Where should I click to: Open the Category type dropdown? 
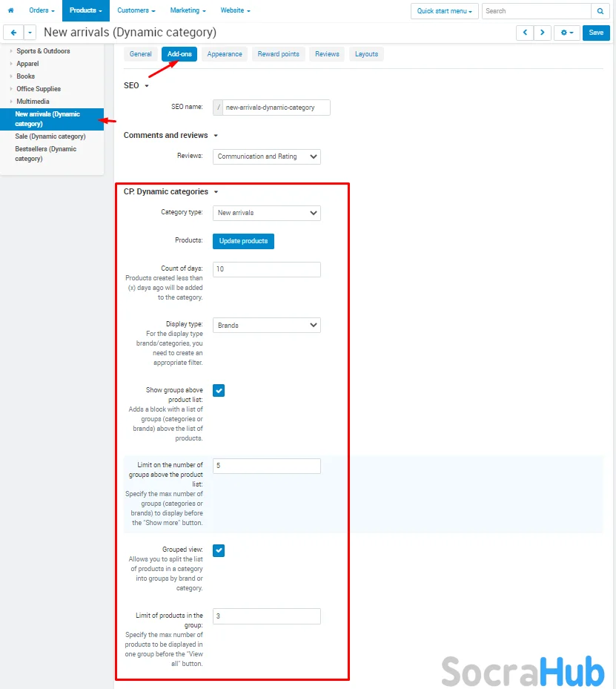pyautogui.click(x=267, y=213)
